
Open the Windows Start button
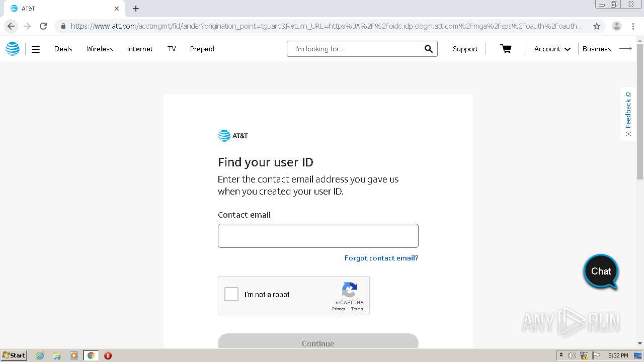pyautogui.click(x=14, y=355)
